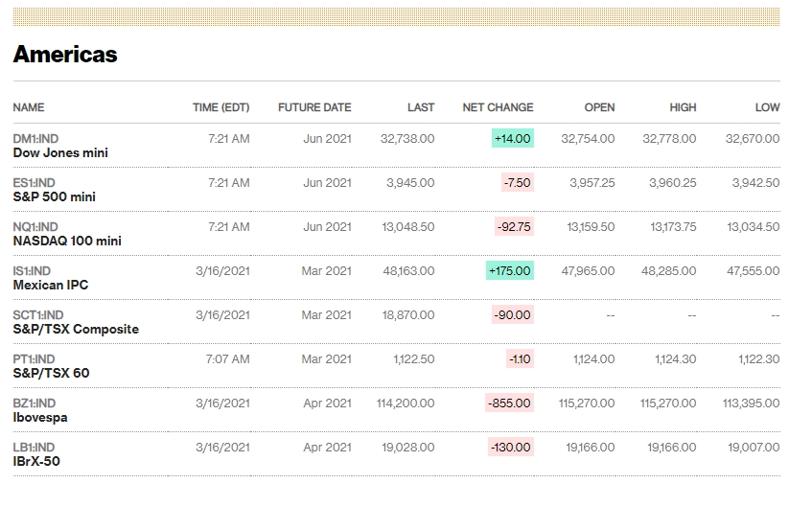This screenshot has width=812, height=507.
Task: Click the NET CHANGE column header
Action: (498, 107)
